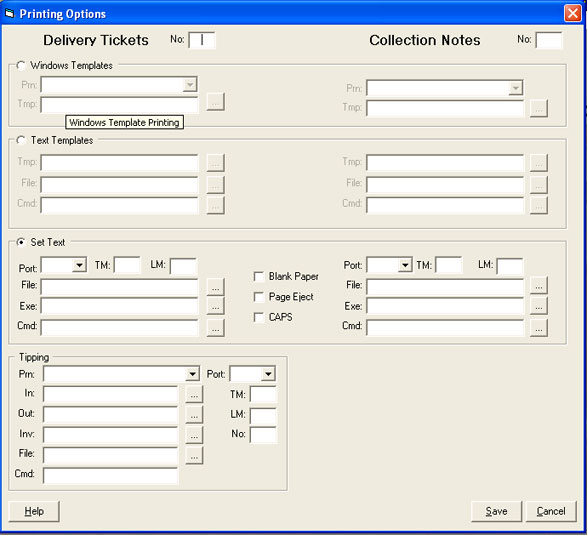Viewport: 587px width, 535px height.
Task: Close the Printing Options dialog
Action: [x=573, y=13]
